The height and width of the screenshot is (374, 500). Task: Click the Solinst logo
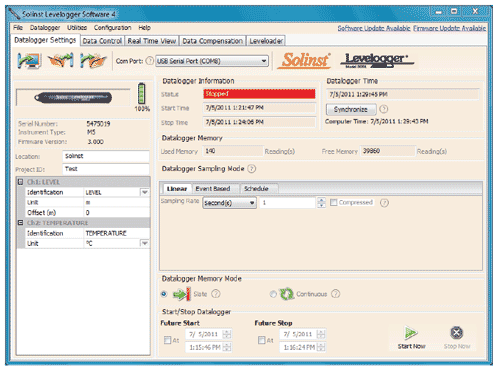tap(305, 60)
